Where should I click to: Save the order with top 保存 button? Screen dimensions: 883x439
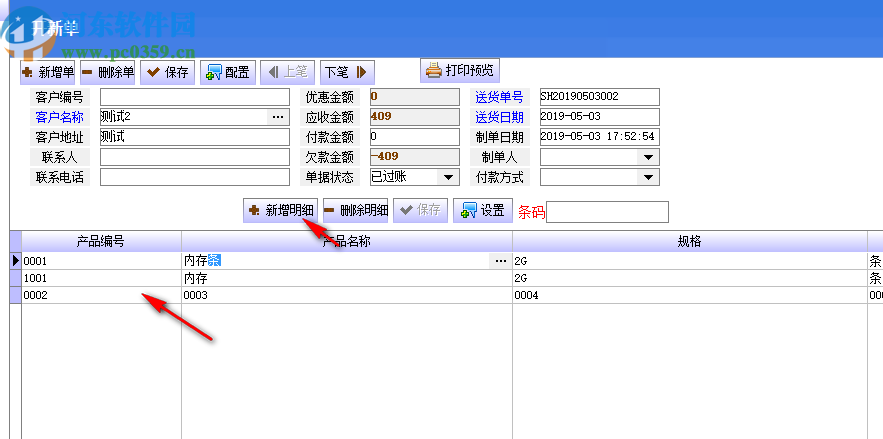click(x=167, y=72)
